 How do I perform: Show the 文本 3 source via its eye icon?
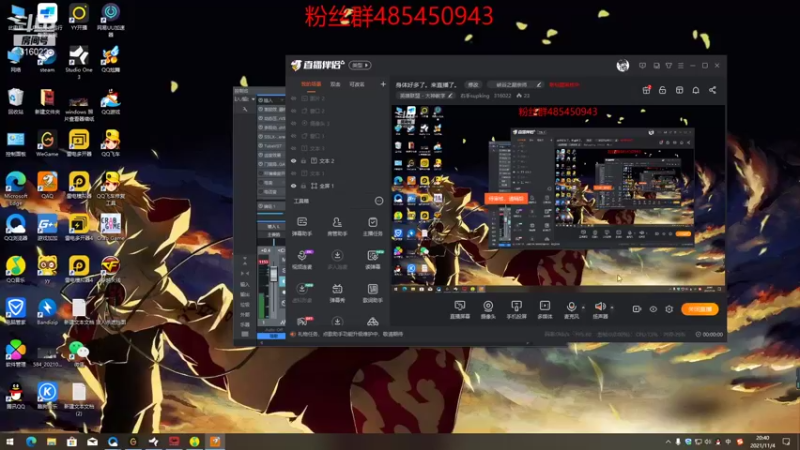tap(293, 148)
